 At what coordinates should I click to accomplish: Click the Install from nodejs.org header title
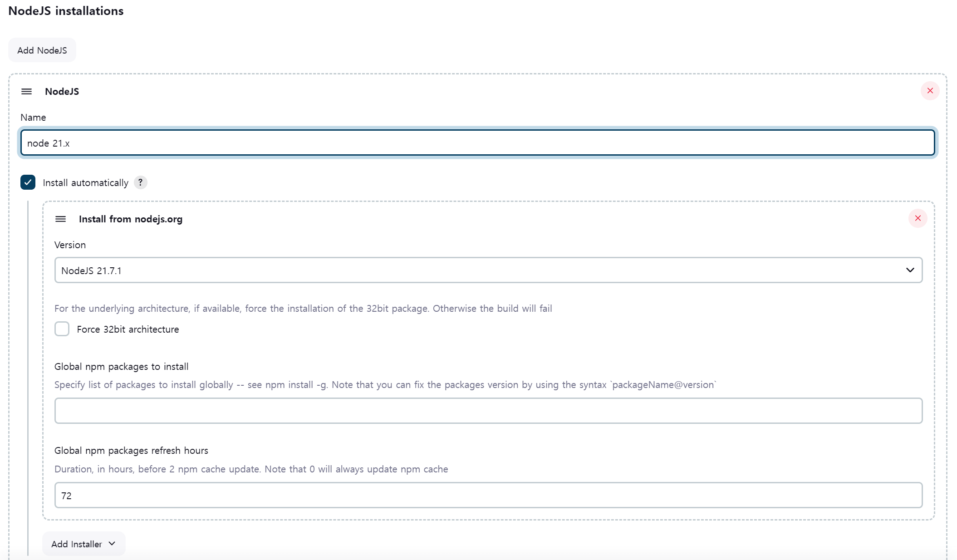[x=130, y=219]
